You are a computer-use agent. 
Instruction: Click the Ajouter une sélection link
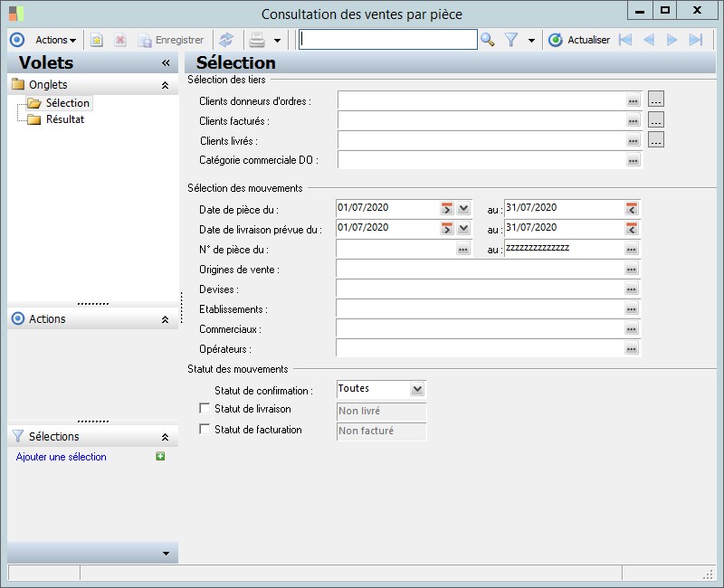(62, 457)
